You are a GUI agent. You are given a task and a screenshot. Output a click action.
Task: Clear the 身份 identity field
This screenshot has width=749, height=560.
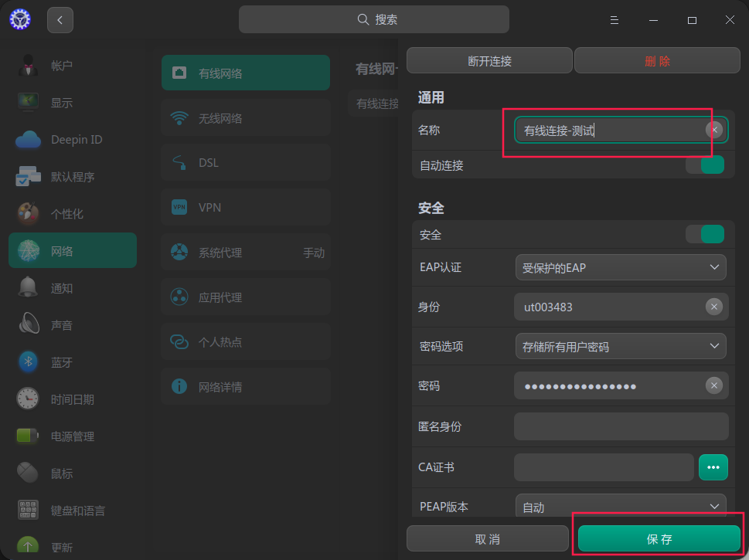[x=714, y=307]
